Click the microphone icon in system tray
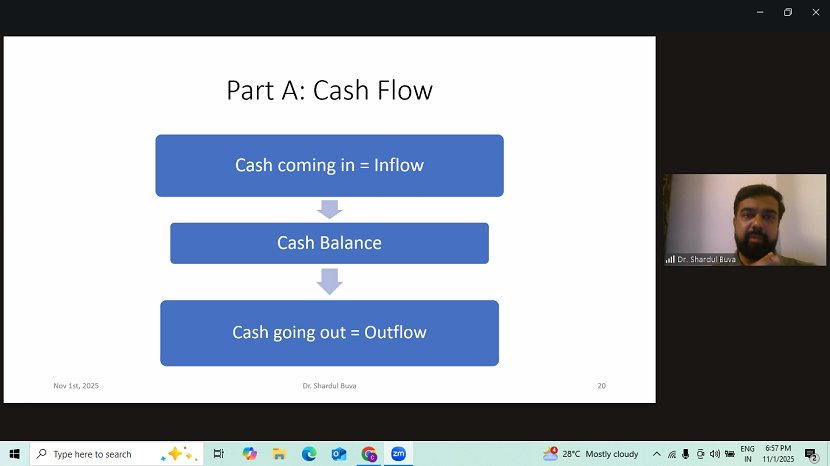 click(686, 454)
